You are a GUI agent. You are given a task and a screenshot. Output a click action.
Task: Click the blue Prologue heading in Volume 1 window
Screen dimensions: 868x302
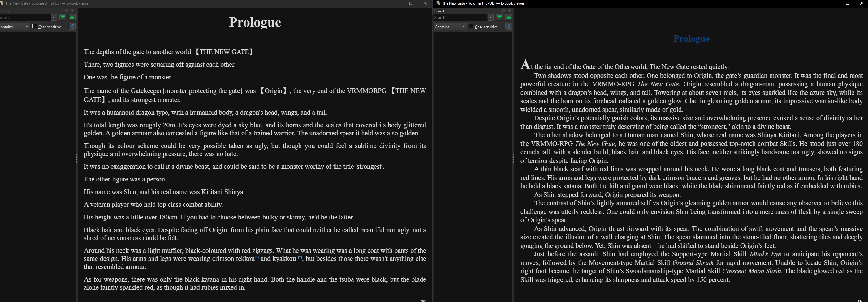pos(691,39)
